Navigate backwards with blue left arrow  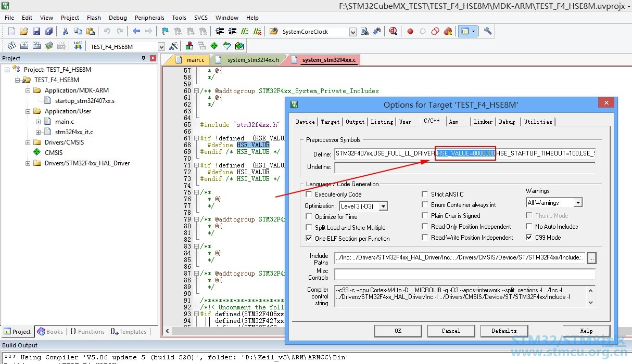pyautogui.click(x=136, y=31)
